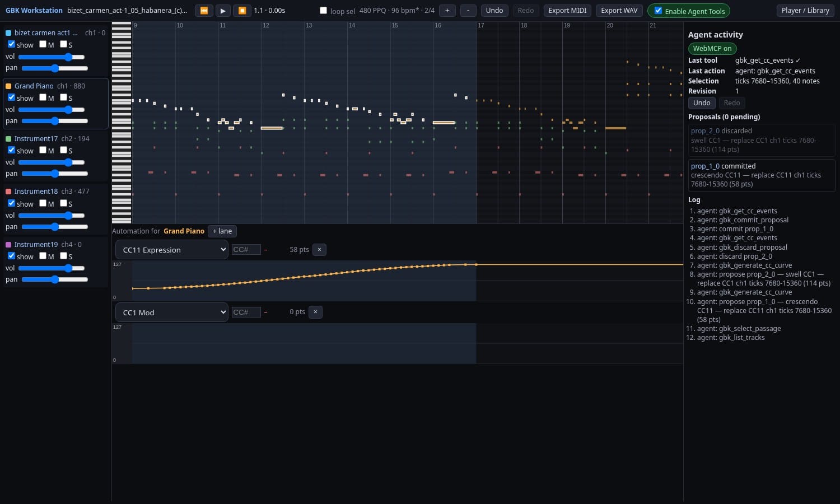Viewport: 840px width, 504px height.
Task: Add a new automation lane
Action: click(x=222, y=231)
